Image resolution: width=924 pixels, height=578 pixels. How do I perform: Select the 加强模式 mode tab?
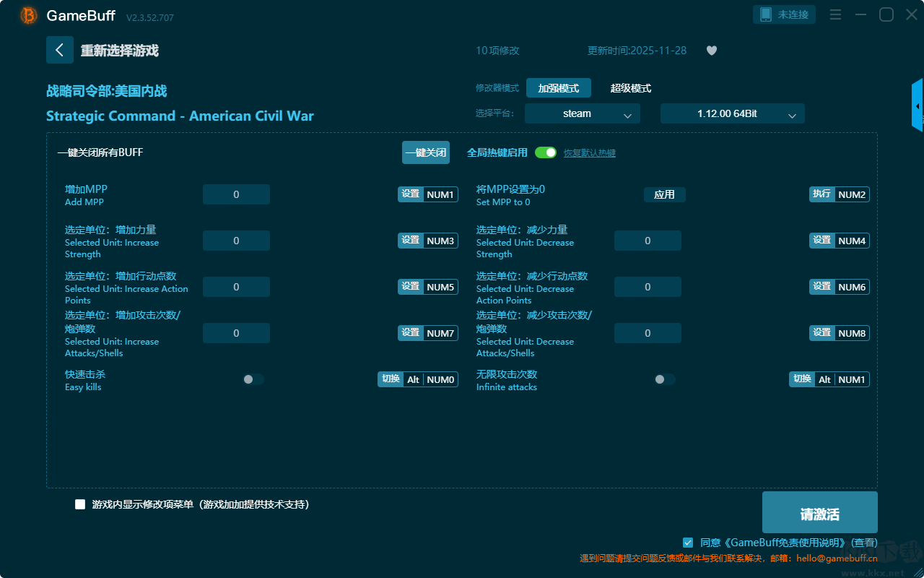click(559, 88)
